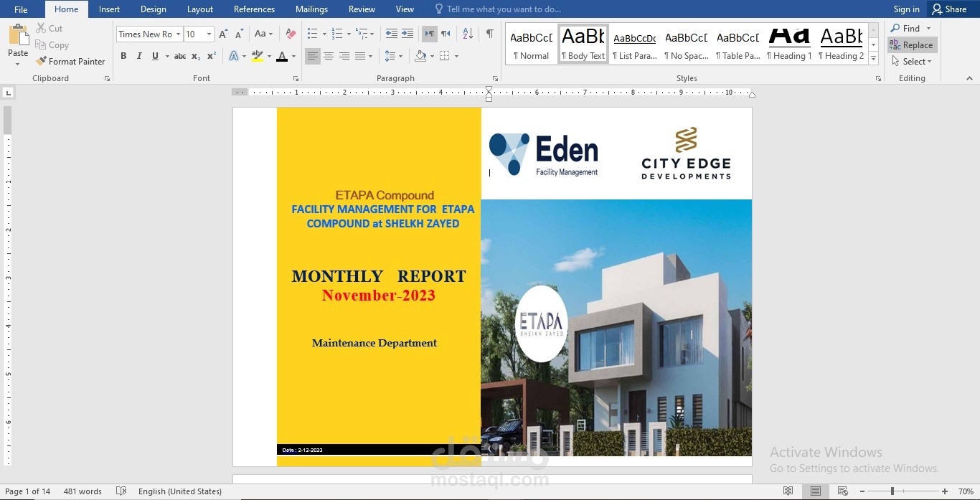Click the Cut scissors icon
Screen dimensions: 980x500
point(42,28)
